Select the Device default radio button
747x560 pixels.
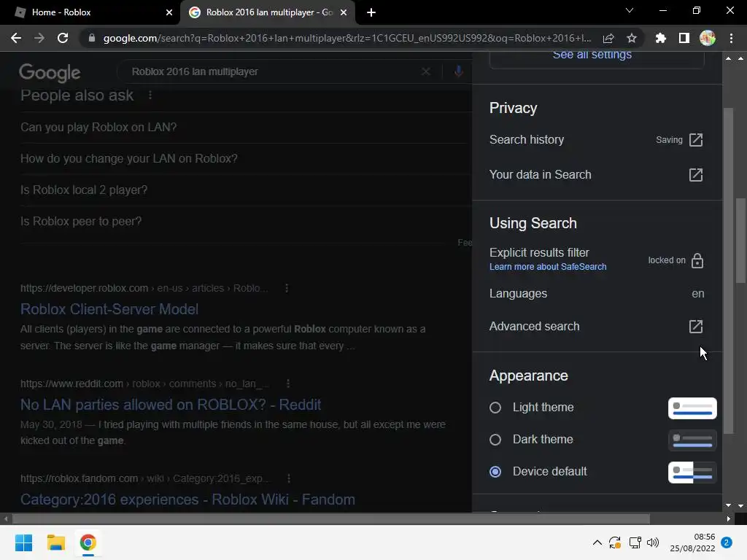coord(495,472)
